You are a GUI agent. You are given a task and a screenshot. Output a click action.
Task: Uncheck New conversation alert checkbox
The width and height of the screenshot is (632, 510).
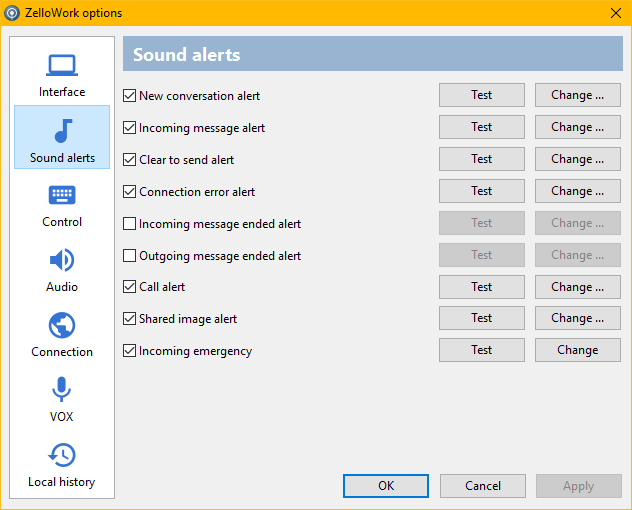click(x=129, y=96)
